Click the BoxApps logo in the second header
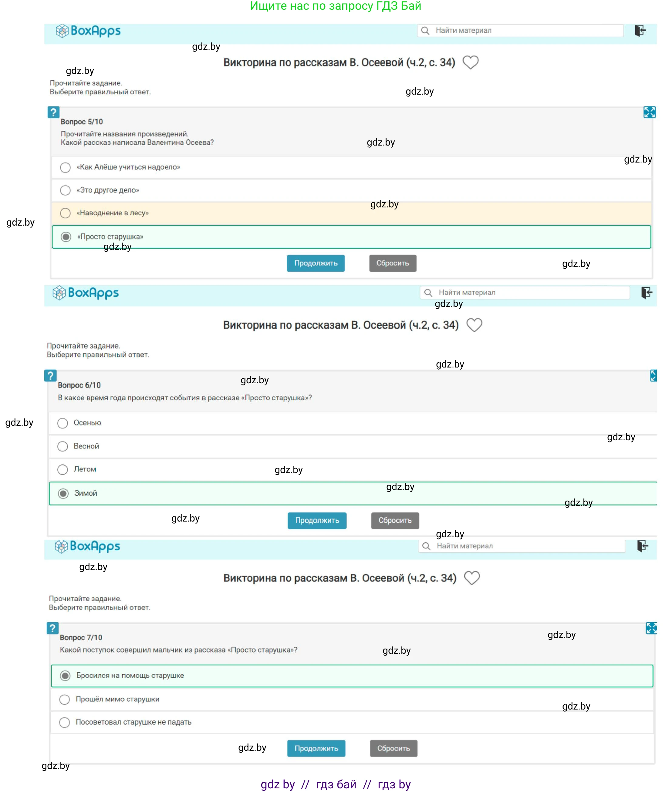Viewport: 672px width, 792px height. point(86,293)
